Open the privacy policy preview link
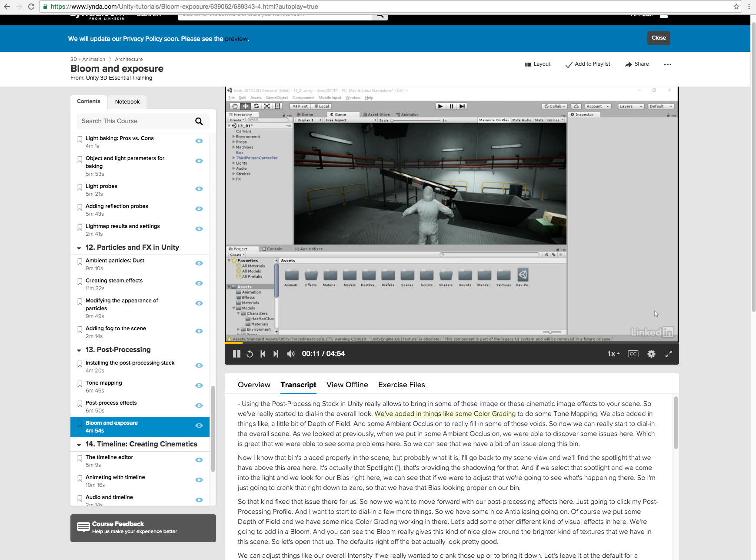The width and height of the screenshot is (756, 560). [236, 39]
